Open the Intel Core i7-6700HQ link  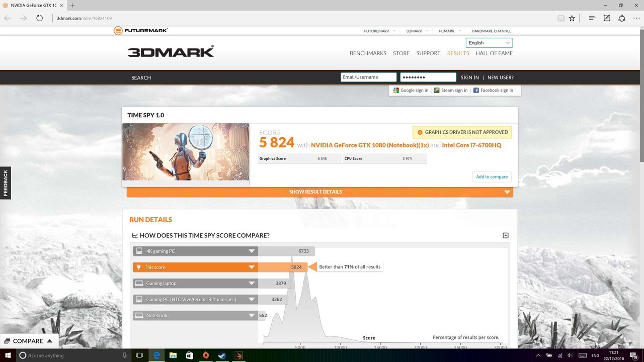471,145
